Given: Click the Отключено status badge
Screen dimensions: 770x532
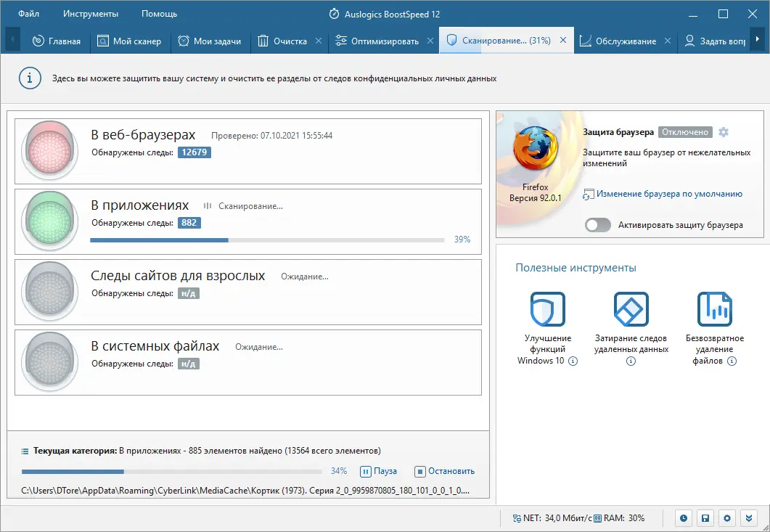Looking at the screenshot, I should coord(685,132).
